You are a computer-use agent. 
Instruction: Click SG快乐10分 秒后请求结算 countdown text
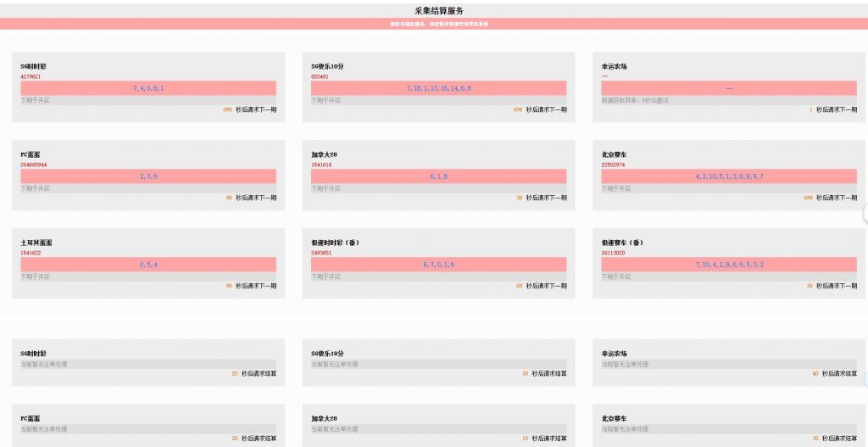pyautogui.click(x=548, y=373)
